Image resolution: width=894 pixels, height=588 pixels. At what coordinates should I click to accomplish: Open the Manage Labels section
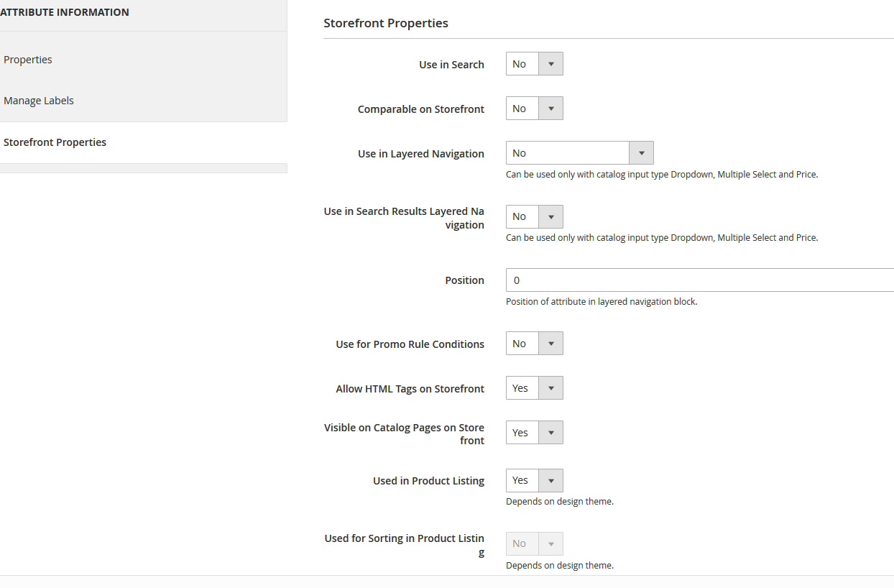pos(39,100)
